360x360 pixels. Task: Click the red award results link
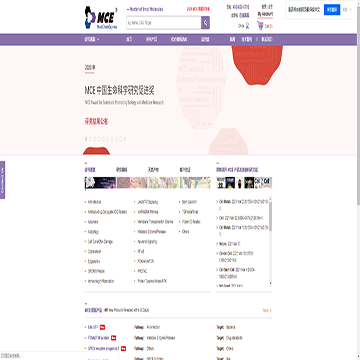pyautogui.click(x=96, y=121)
